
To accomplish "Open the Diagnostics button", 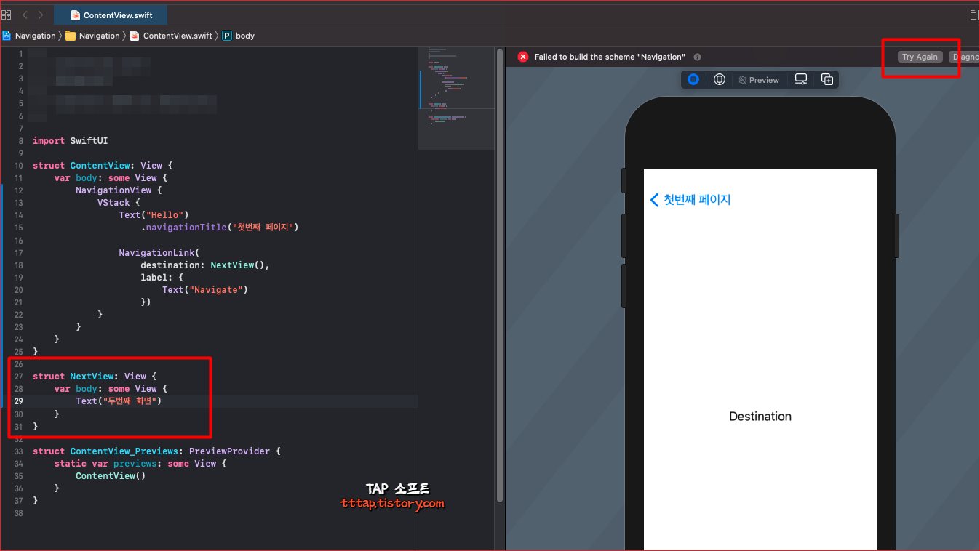I will click(x=964, y=57).
